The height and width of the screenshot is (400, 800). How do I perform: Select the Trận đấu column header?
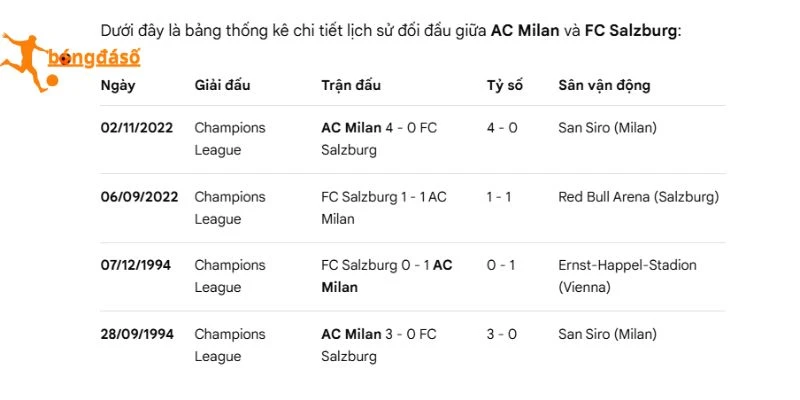click(x=351, y=85)
